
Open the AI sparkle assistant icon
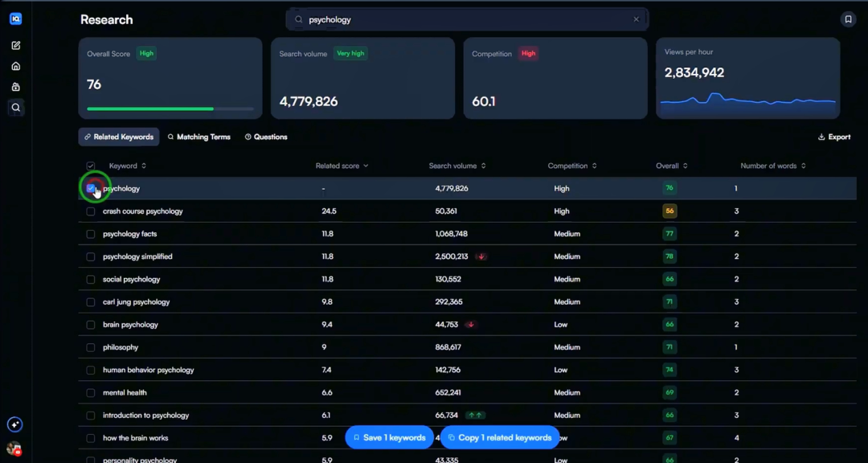(15, 424)
